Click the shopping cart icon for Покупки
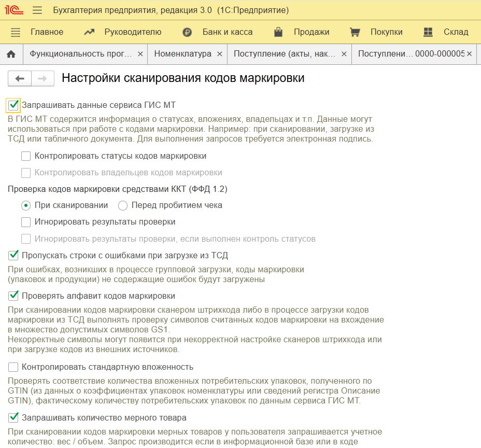 point(355,32)
